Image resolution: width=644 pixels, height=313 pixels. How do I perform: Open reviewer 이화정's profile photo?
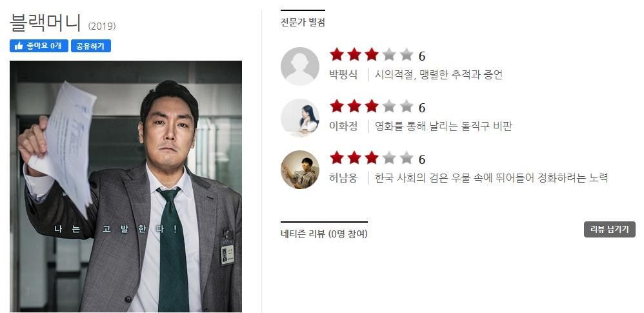[x=300, y=118]
